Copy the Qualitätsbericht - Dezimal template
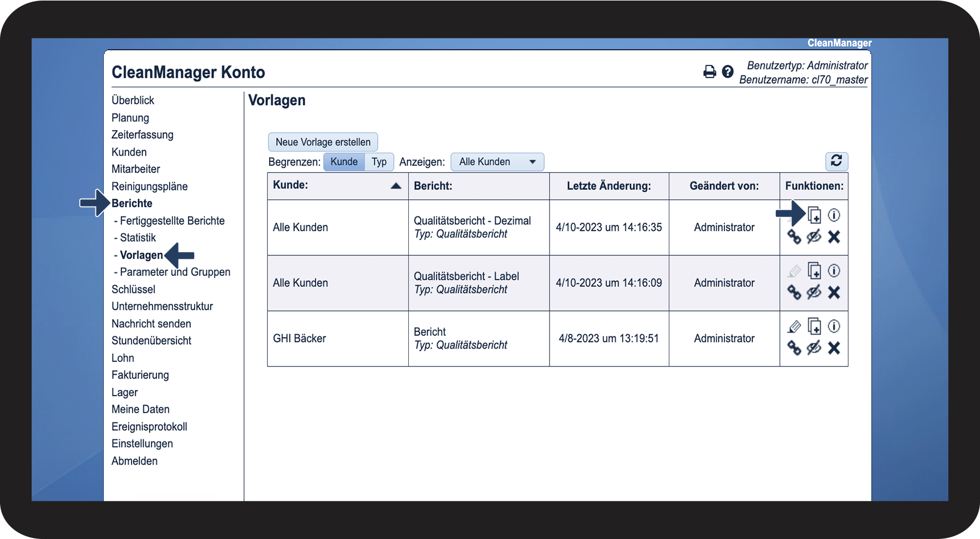 pos(814,215)
